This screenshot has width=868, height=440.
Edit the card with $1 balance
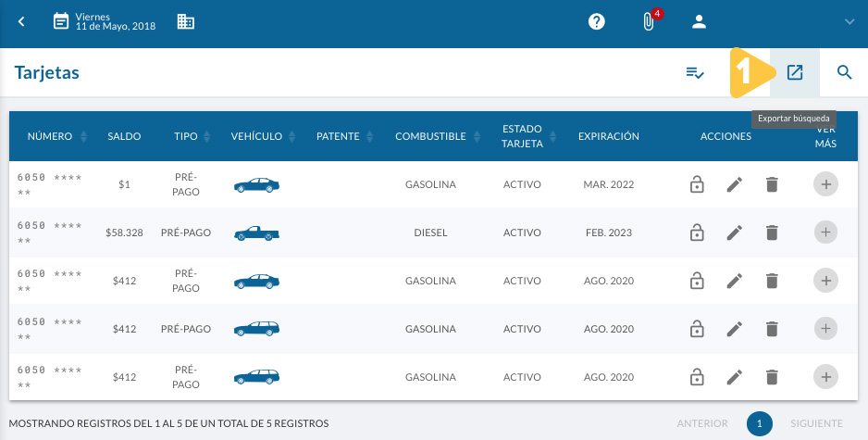coord(735,184)
